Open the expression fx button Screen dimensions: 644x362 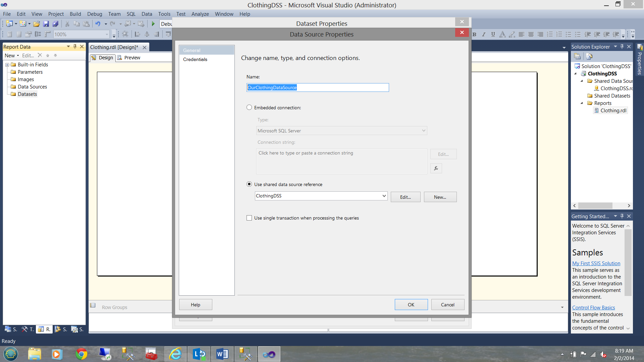click(x=436, y=168)
